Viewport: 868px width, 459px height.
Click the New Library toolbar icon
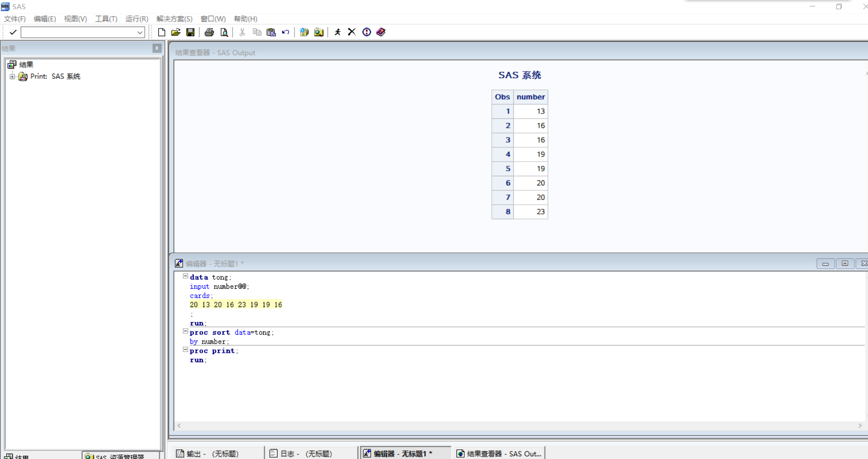(304, 32)
